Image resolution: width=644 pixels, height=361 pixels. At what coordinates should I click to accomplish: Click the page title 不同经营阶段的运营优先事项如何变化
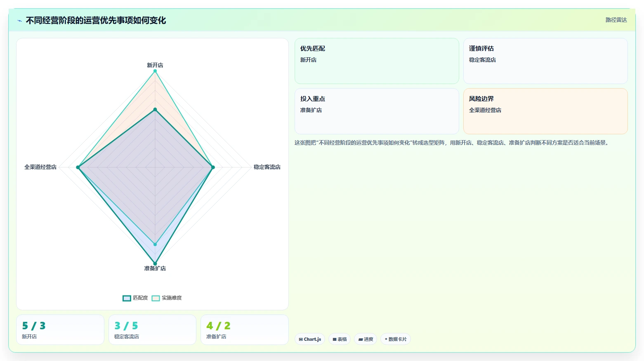96,20
